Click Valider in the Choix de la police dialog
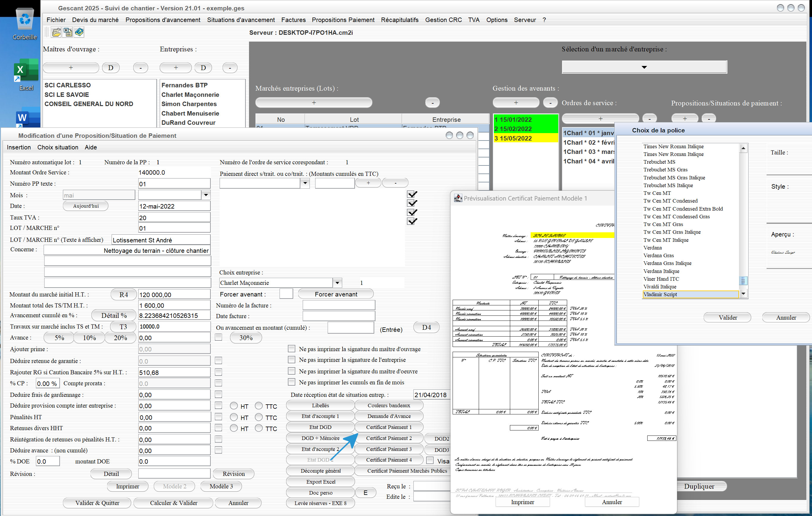The width and height of the screenshot is (812, 516). (728, 317)
